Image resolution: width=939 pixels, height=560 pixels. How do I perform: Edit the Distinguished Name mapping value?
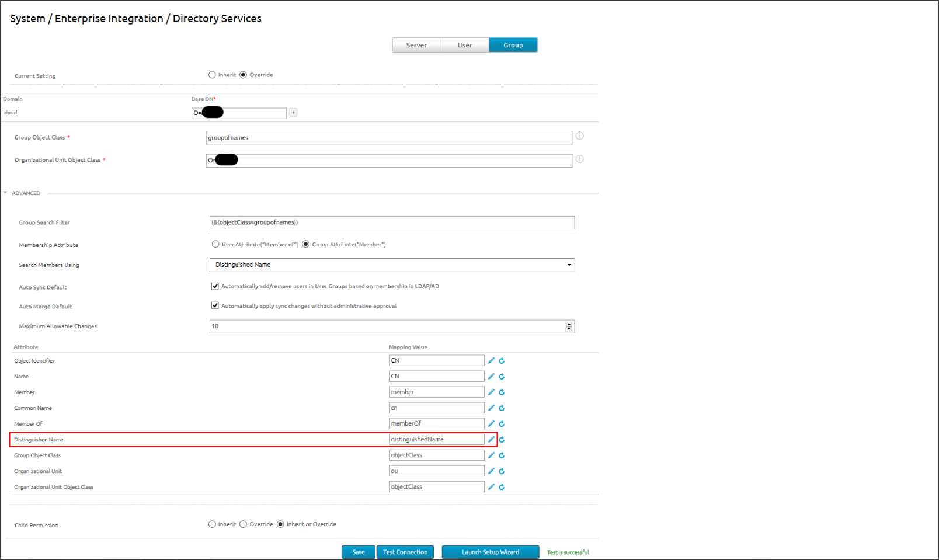[491, 440]
